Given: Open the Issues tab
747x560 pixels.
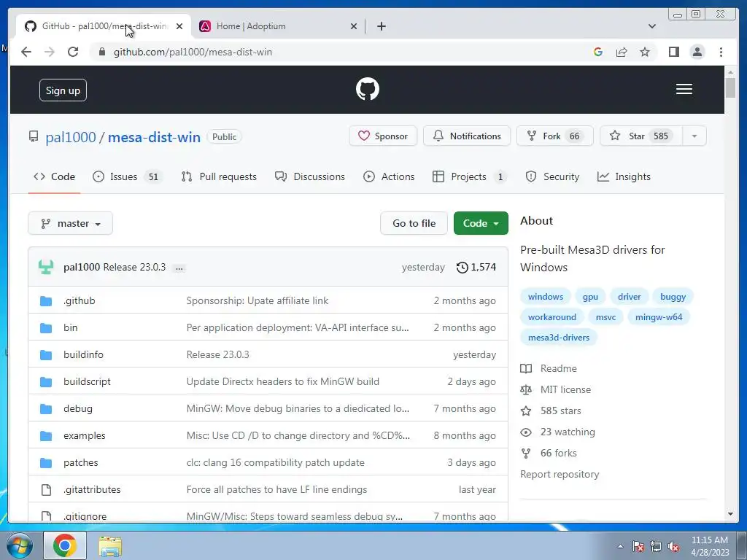Looking at the screenshot, I should click(x=127, y=176).
